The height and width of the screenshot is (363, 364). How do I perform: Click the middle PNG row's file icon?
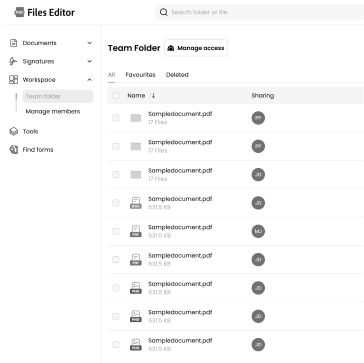[x=136, y=316]
